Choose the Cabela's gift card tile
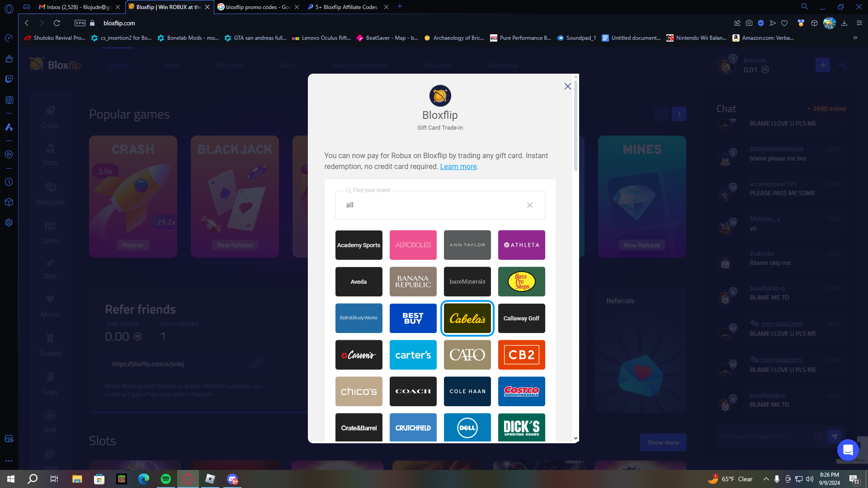Viewport: 868px width, 488px height. click(467, 318)
